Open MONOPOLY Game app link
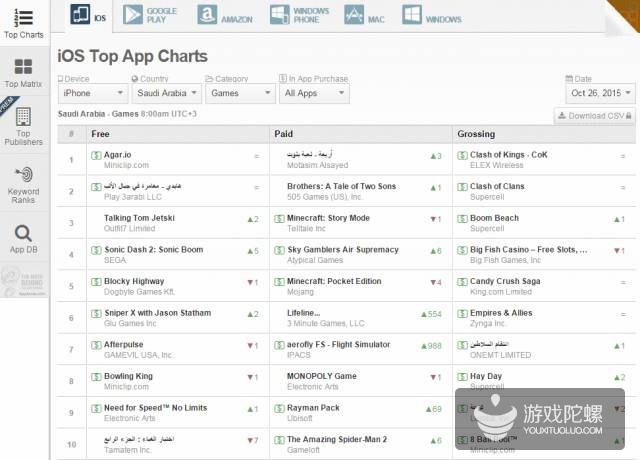This screenshot has height=460, width=640. pyautogui.click(x=322, y=376)
